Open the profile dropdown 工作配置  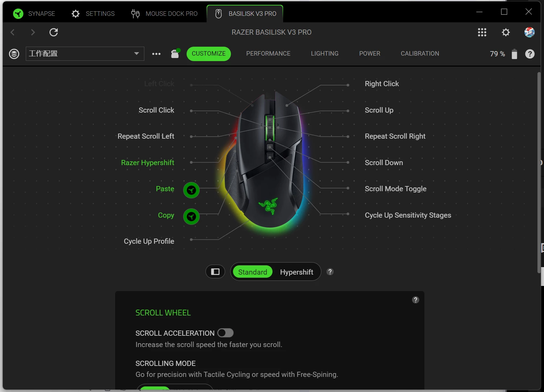coord(85,54)
